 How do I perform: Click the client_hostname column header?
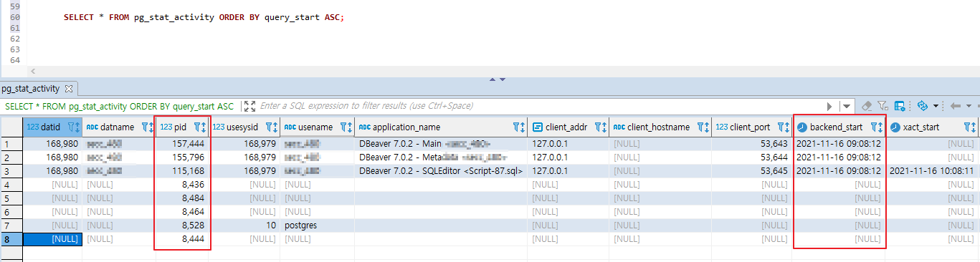660,127
